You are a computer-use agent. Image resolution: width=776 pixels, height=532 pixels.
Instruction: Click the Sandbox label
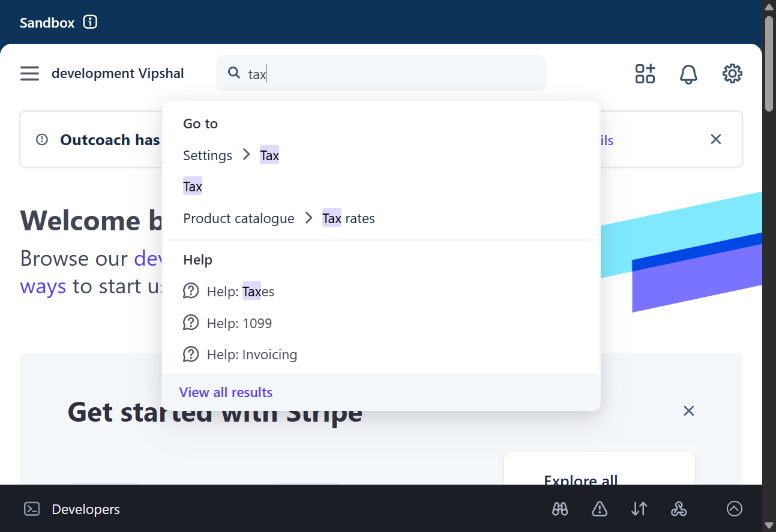click(x=47, y=23)
